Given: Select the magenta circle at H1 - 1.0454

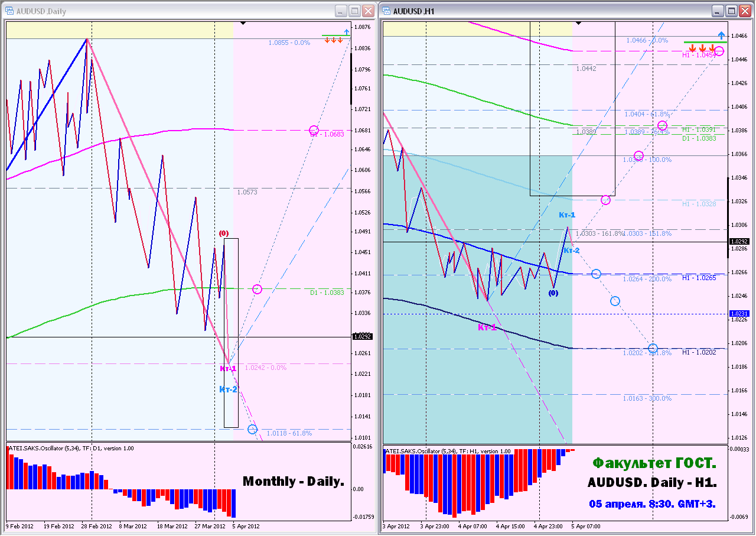Looking at the screenshot, I should pyautogui.click(x=719, y=51).
